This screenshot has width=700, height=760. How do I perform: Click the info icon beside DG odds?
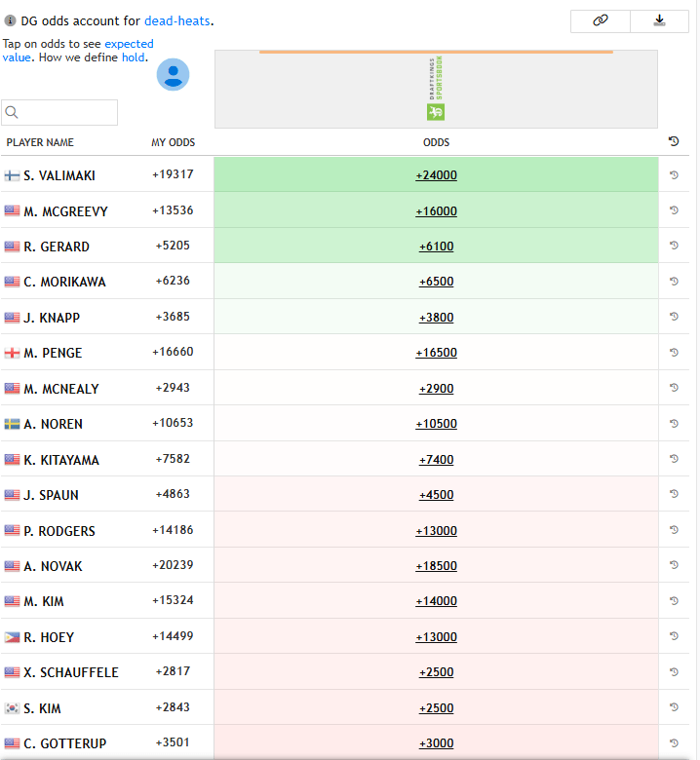(x=10, y=20)
